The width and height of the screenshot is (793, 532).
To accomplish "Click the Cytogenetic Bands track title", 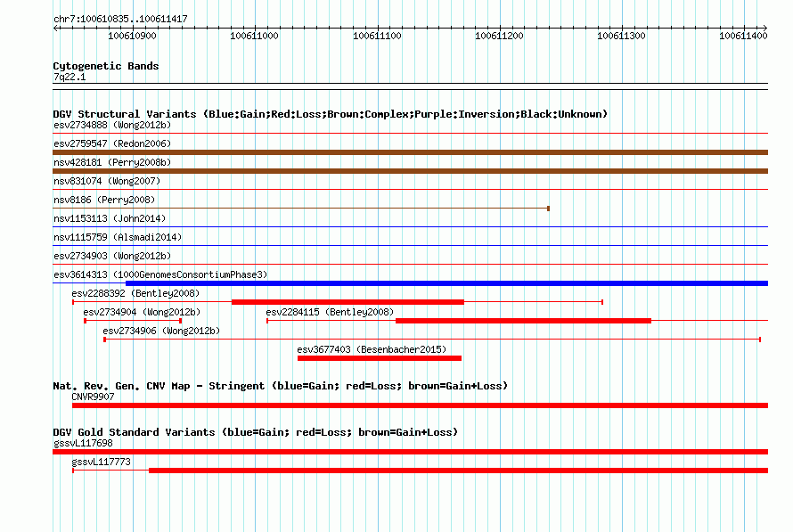I will pos(106,66).
